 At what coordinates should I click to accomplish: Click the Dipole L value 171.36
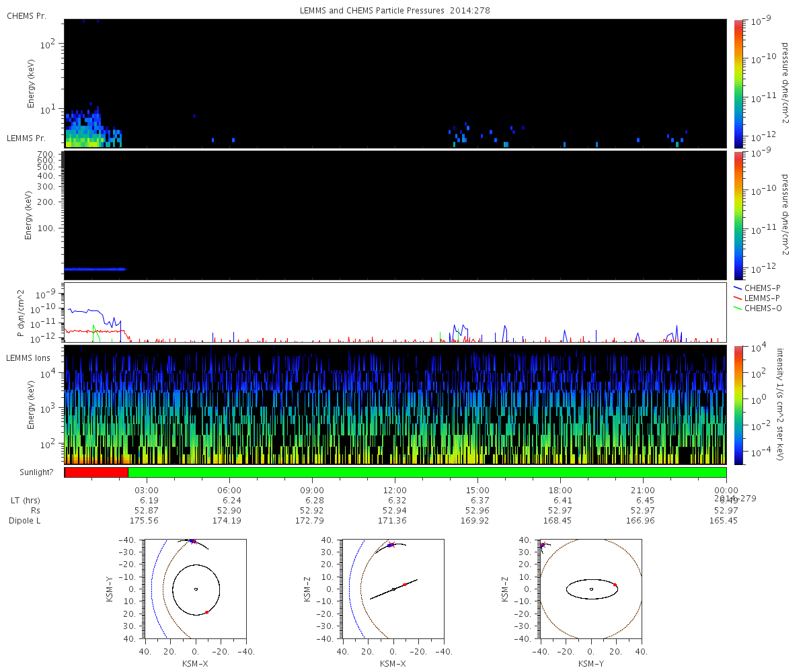(x=395, y=521)
